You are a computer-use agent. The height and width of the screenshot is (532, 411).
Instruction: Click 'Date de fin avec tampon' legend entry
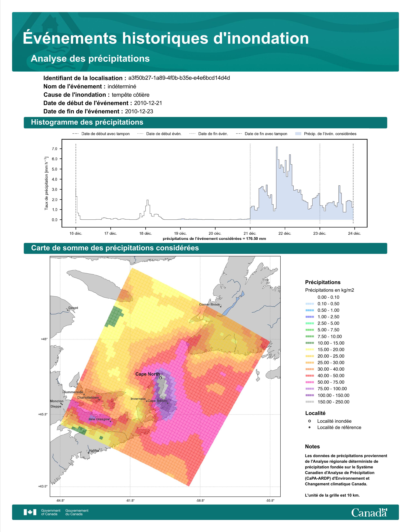coord(262,134)
